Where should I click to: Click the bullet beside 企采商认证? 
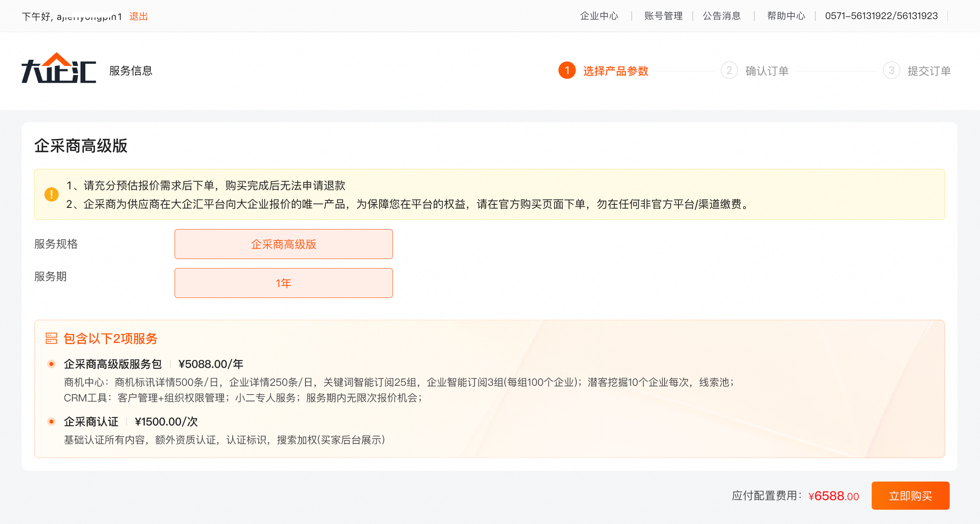(x=52, y=421)
